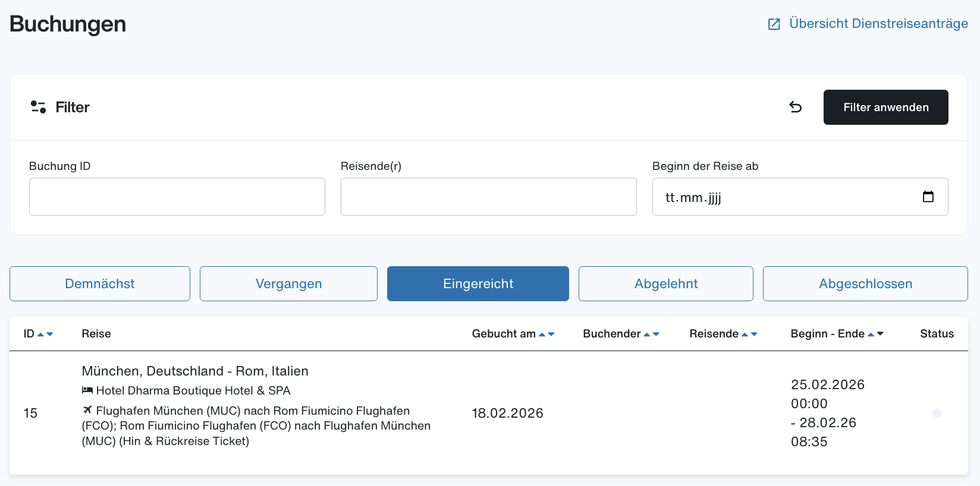This screenshot has width=980, height=486.
Task: Switch to the Demnächst tab
Action: tap(100, 284)
